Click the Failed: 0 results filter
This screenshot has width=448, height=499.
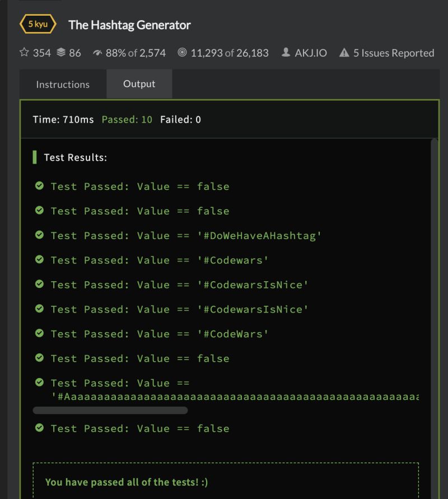coord(180,120)
